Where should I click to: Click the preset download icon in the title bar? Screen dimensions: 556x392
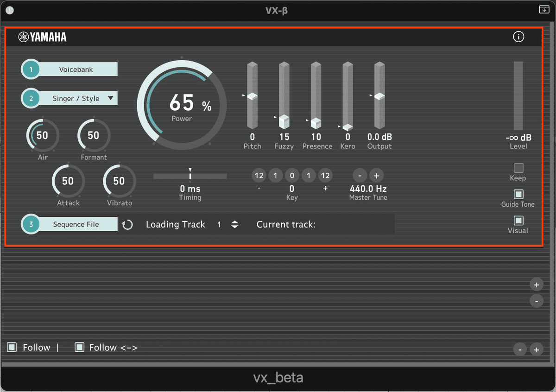[x=543, y=9]
